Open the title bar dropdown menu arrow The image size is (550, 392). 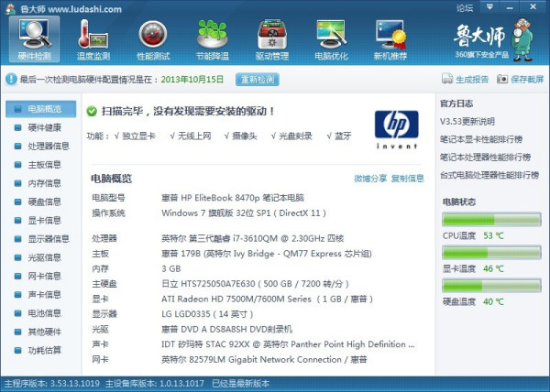click(x=489, y=7)
